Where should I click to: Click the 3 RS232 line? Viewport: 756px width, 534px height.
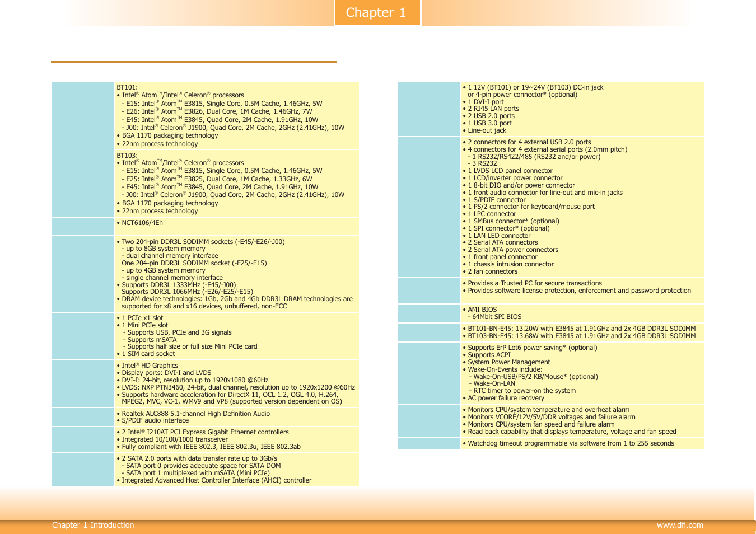482,163
